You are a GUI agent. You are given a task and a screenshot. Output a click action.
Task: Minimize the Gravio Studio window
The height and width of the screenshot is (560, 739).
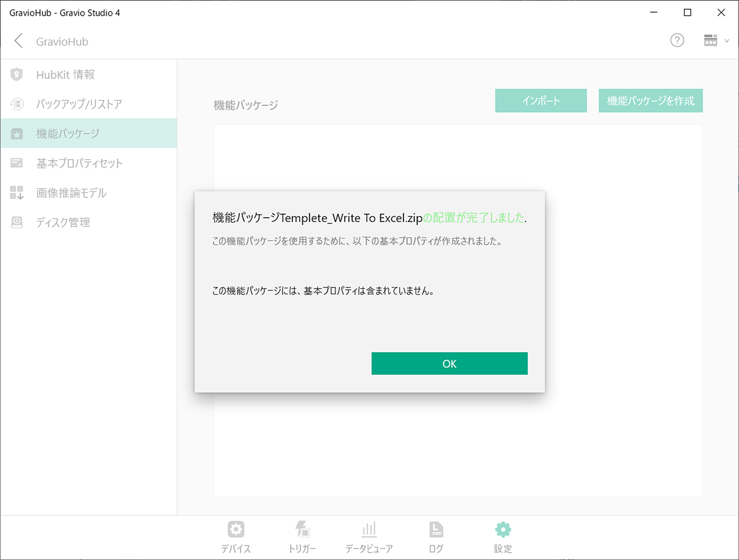pos(654,12)
